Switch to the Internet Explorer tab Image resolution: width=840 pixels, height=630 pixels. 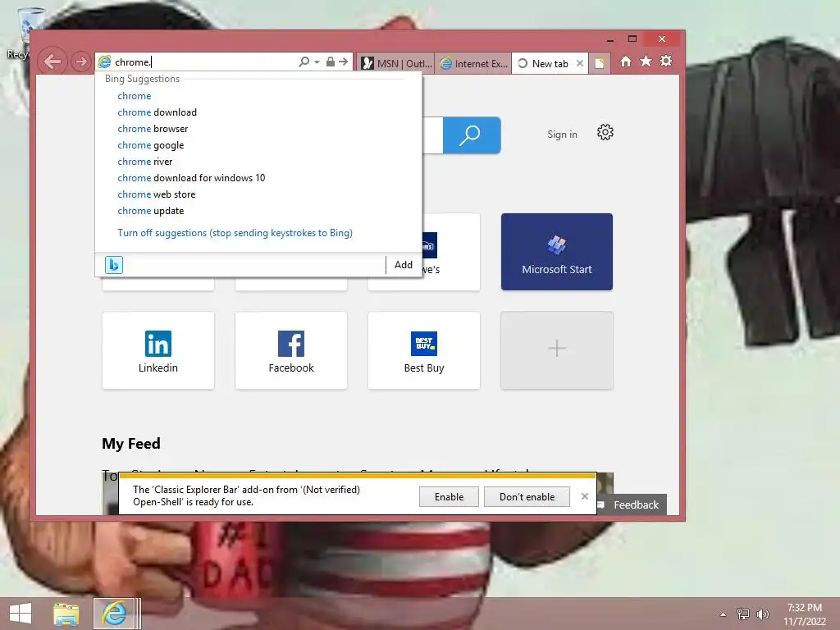473,63
